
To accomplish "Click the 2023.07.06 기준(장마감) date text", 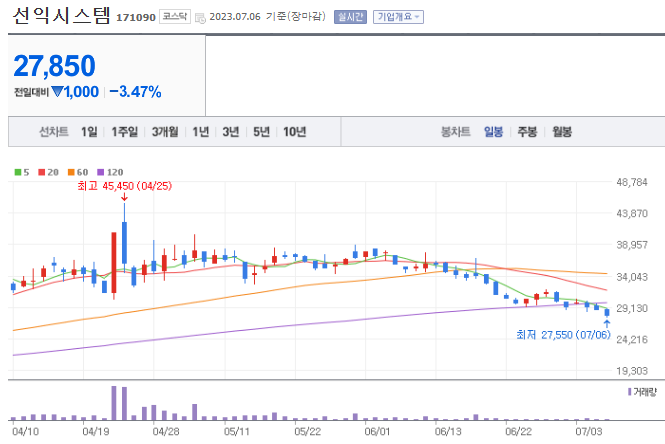I will (x=267, y=17).
